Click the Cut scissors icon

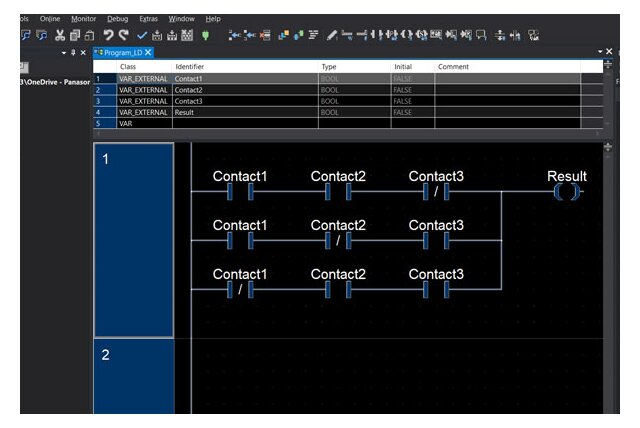(x=60, y=35)
